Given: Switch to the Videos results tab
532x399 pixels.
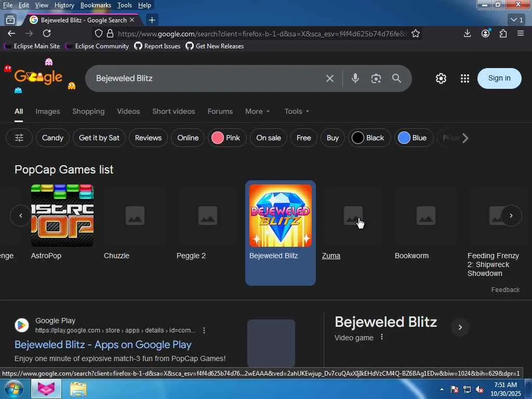Looking at the screenshot, I should click(128, 111).
